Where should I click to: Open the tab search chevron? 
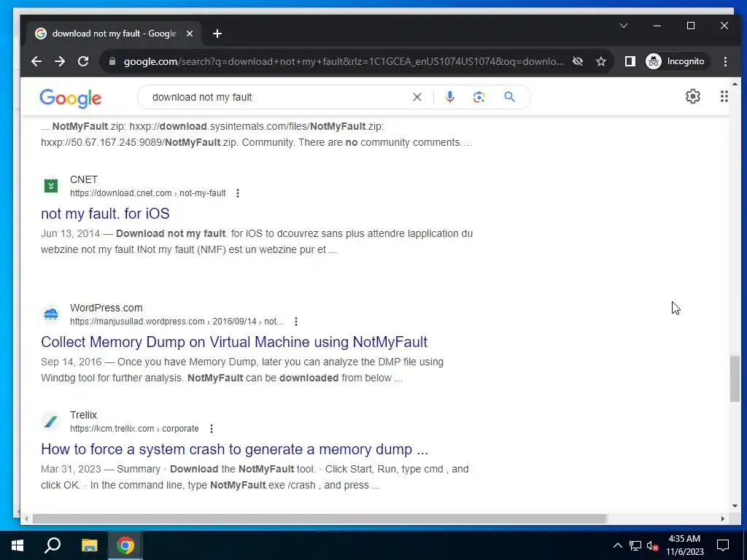(623, 26)
